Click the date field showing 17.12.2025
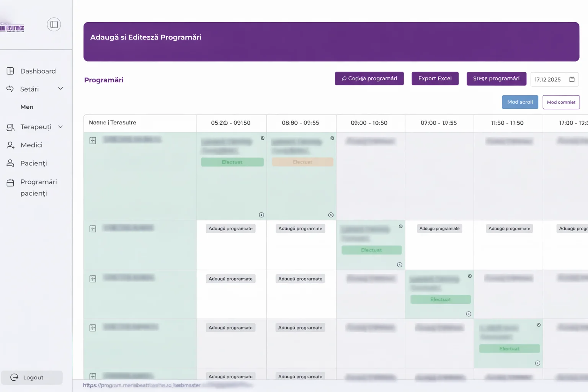The image size is (588, 392). click(547, 80)
